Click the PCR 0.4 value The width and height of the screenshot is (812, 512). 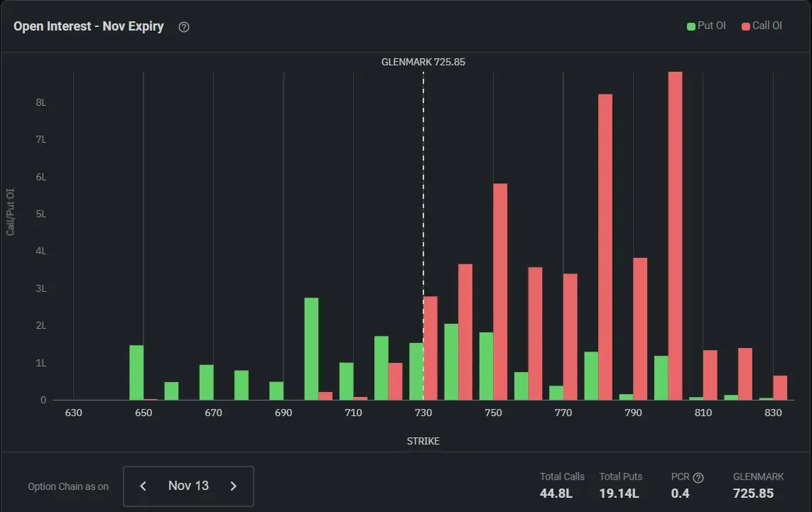tap(680, 494)
